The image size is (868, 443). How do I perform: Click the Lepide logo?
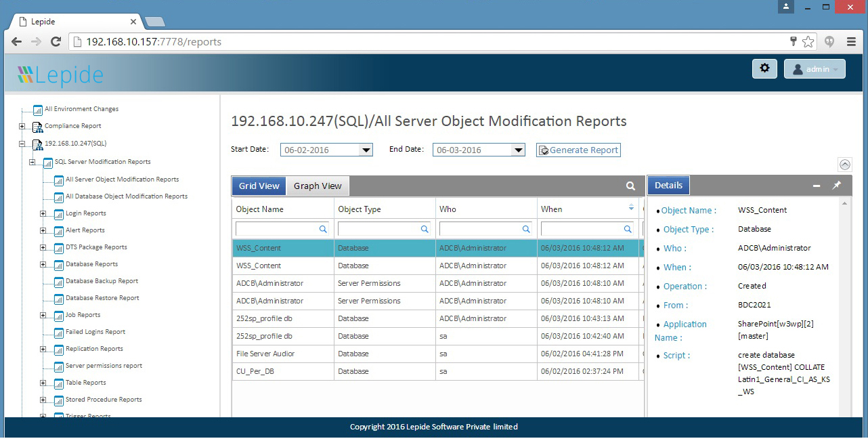point(60,74)
